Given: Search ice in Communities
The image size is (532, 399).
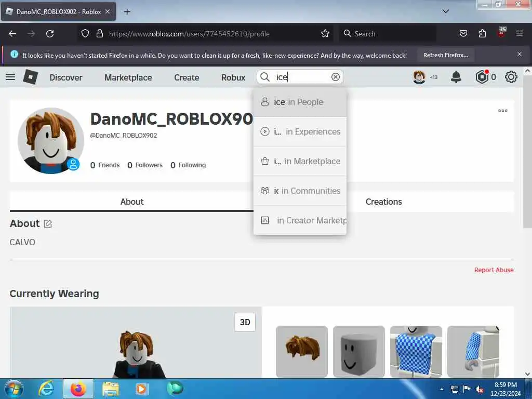Looking at the screenshot, I should click(x=300, y=191).
